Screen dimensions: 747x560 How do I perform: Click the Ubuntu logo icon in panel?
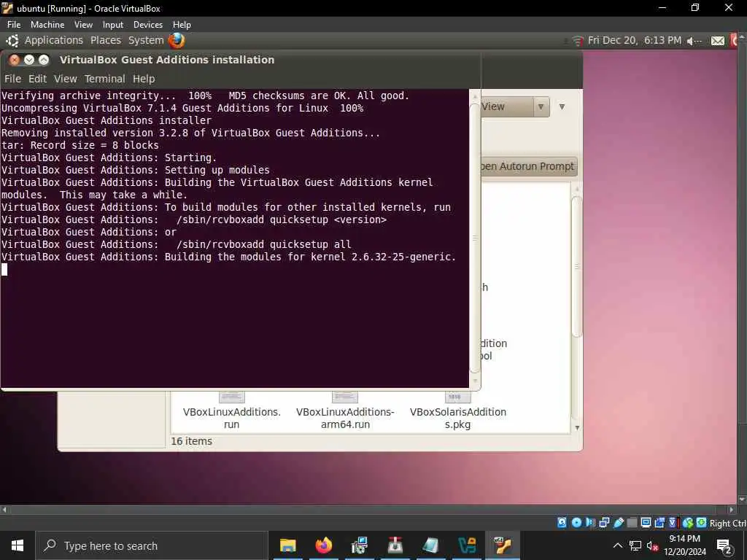tap(12, 41)
